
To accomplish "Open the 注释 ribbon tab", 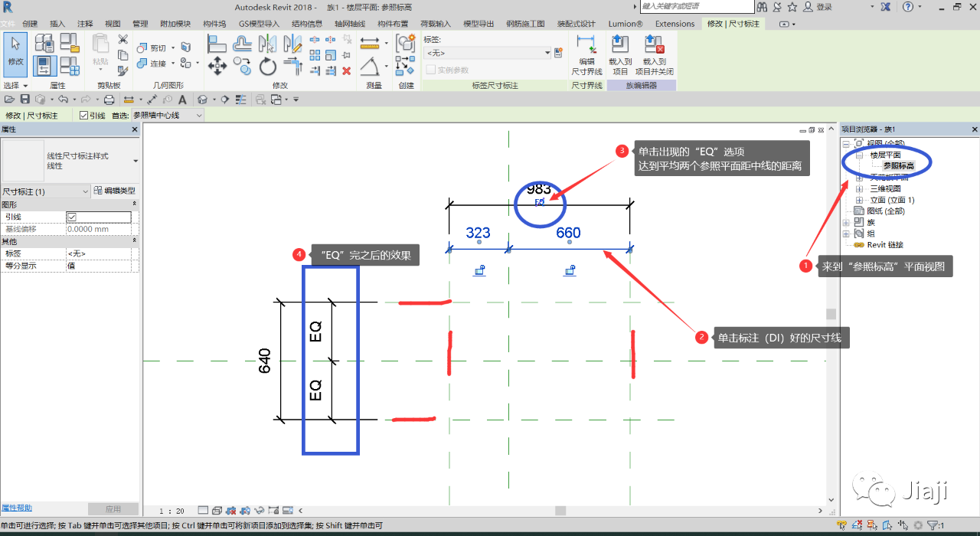I will pyautogui.click(x=85, y=24).
